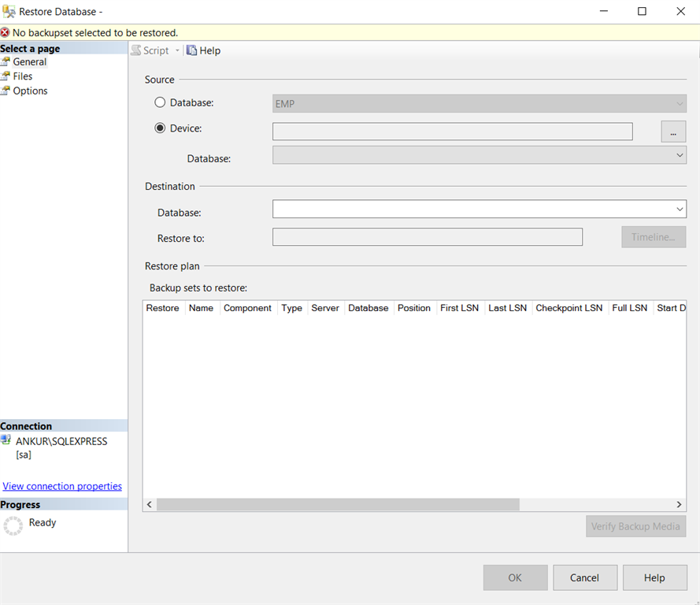
Task: Click the Restore Database title bar icon
Action: [x=9, y=11]
